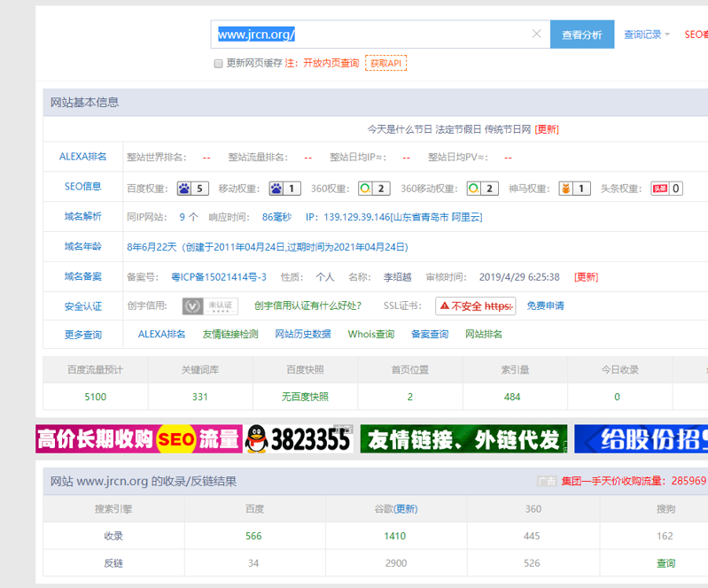Click the Google 收录 count 1410

pos(395,536)
